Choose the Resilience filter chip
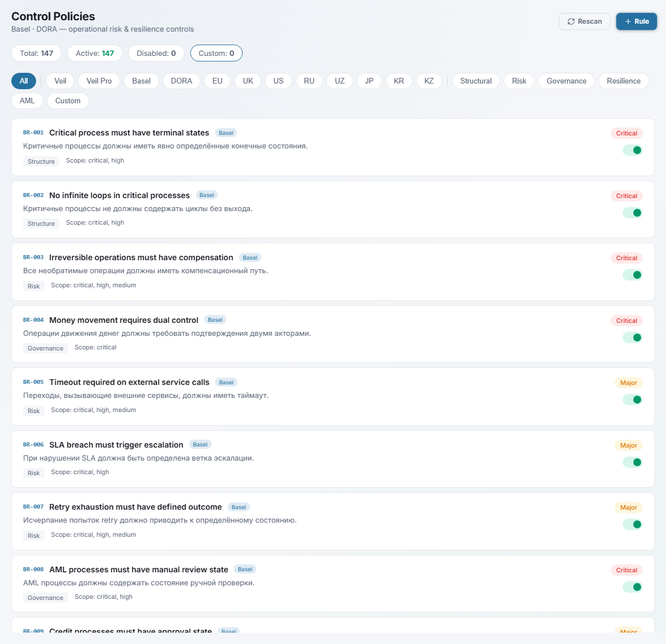Screen dimensions: 666x644 click(x=623, y=81)
